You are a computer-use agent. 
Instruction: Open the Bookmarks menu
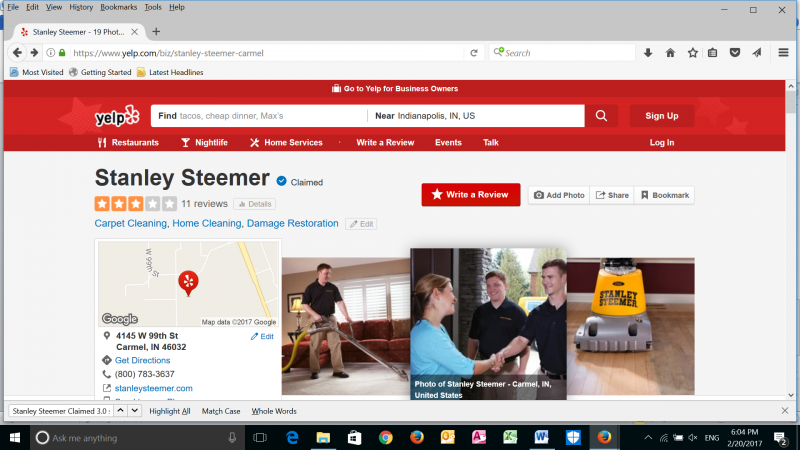pyautogui.click(x=119, y=7)
